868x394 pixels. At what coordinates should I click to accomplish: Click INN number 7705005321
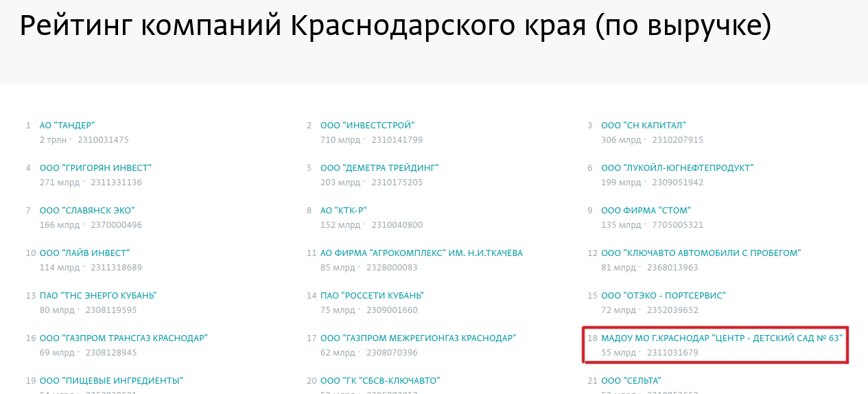click(x=677, y=225)
